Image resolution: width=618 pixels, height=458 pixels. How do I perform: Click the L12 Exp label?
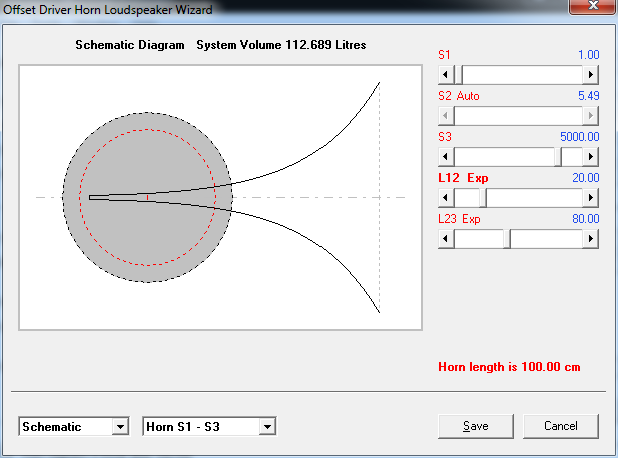click(x=463, y=178)
